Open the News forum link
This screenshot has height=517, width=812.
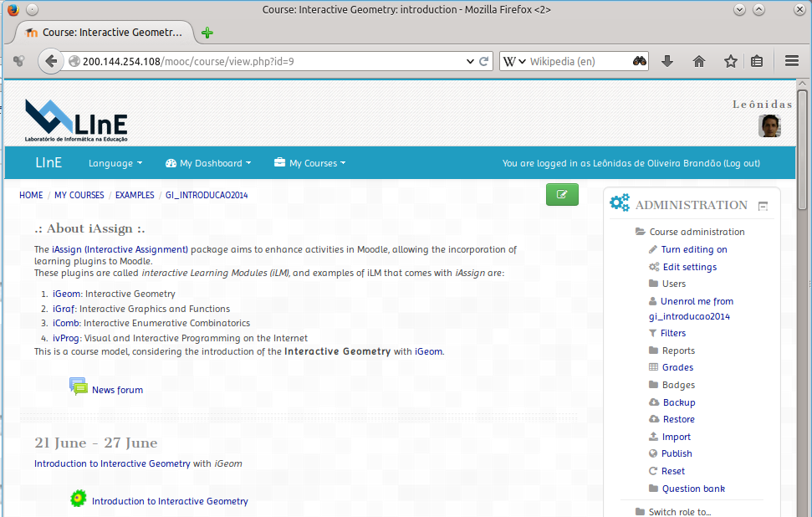(118, 390)
